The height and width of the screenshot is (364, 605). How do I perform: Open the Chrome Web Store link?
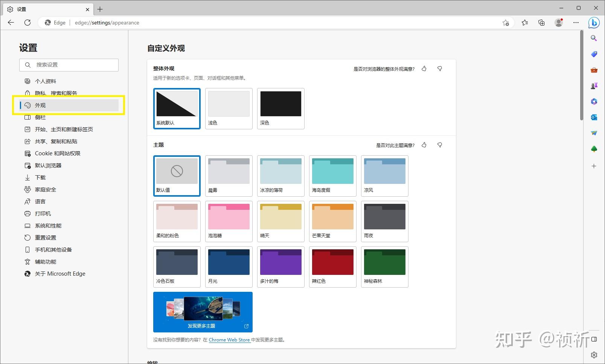[x=230, y=340]
